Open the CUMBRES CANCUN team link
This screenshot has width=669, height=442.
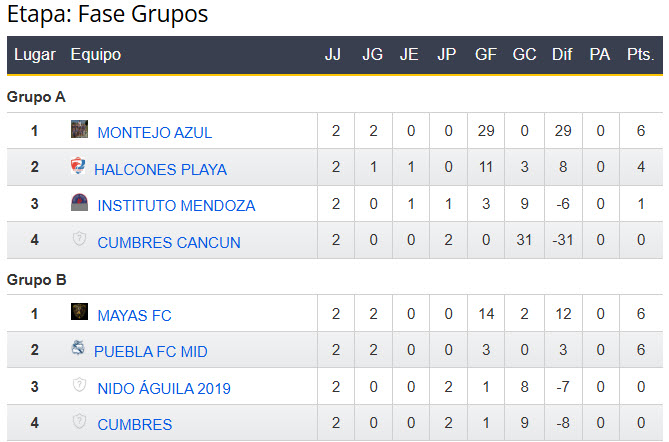168,243
